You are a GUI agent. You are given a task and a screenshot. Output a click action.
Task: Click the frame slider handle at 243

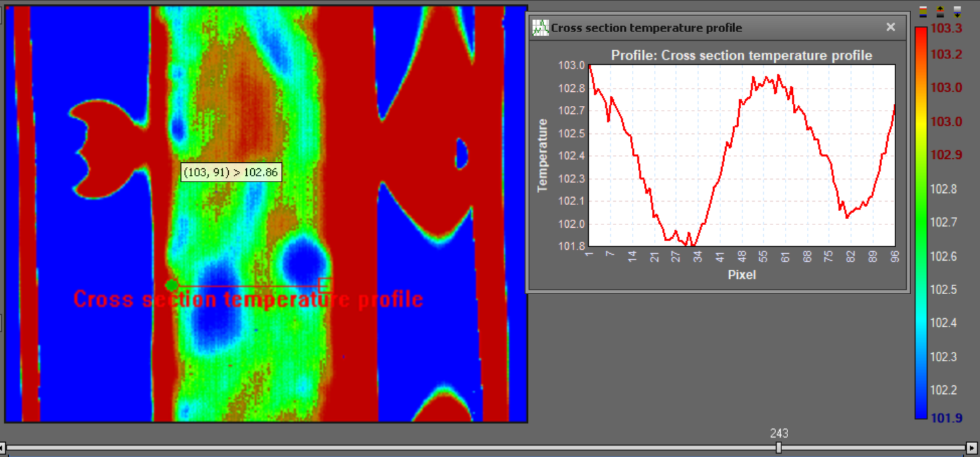[779, 448]
